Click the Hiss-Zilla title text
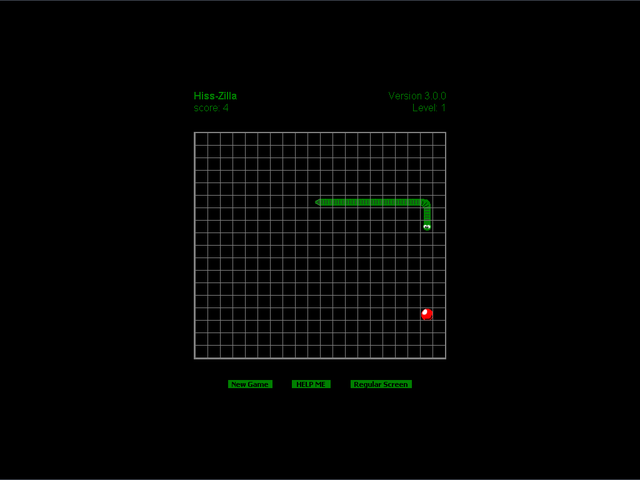640x480 pixels. click(x=215, y=96)
